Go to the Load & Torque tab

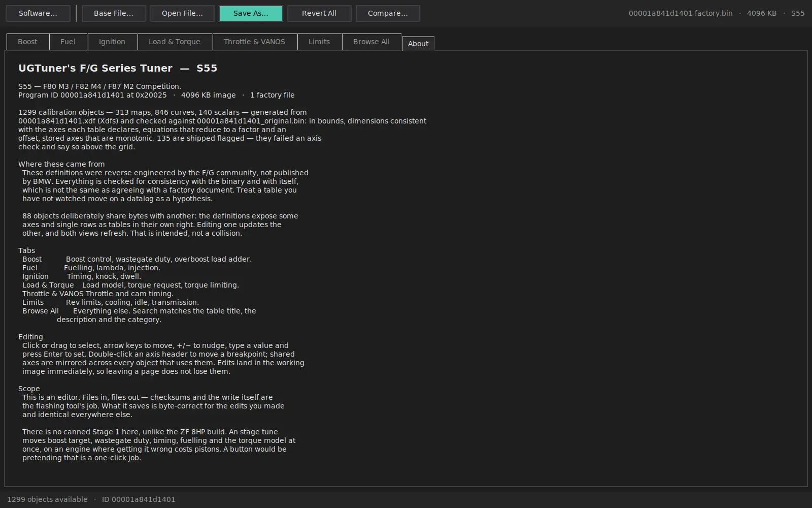[175, 42]
